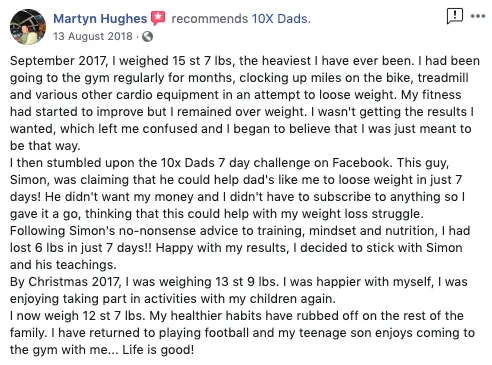492x365 pixels.
Task: Click "By Christmas 2017" sentence start
Action: [65, 282]
